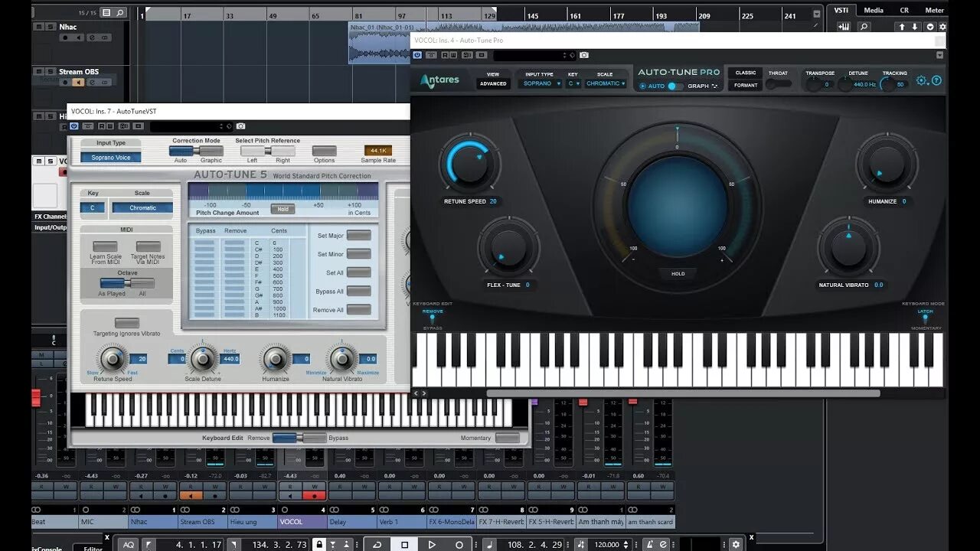The width and height of the screenshot is (980, 551).
Task: Switch to the Media tab
Action: tap(873, 10)
